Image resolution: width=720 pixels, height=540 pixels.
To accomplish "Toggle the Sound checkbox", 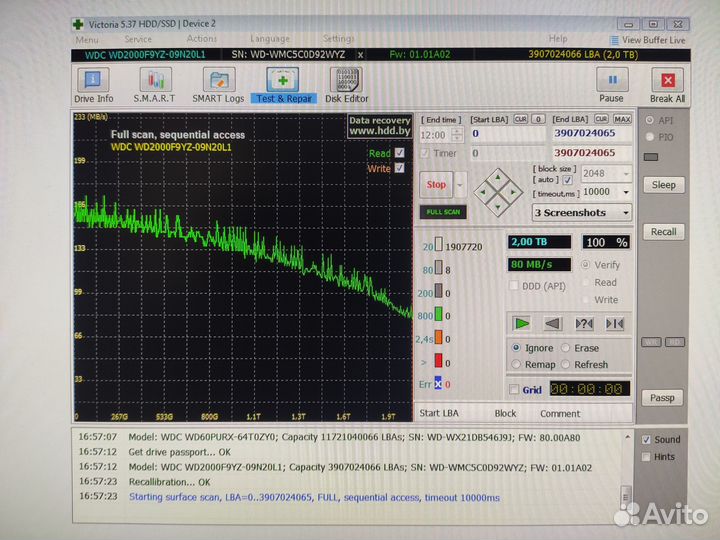I will click(646, 440).
